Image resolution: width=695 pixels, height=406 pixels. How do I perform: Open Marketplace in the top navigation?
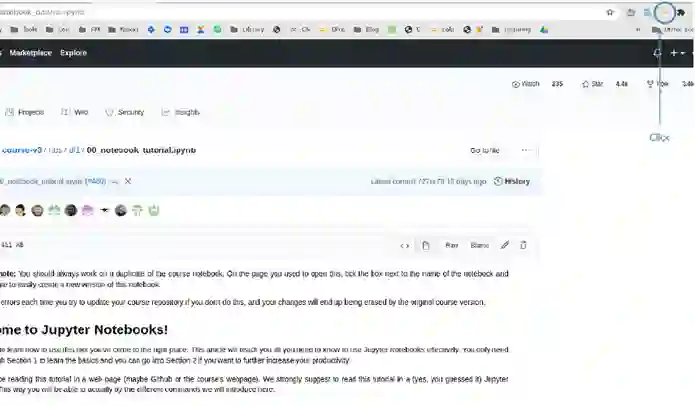coord(31,53)
